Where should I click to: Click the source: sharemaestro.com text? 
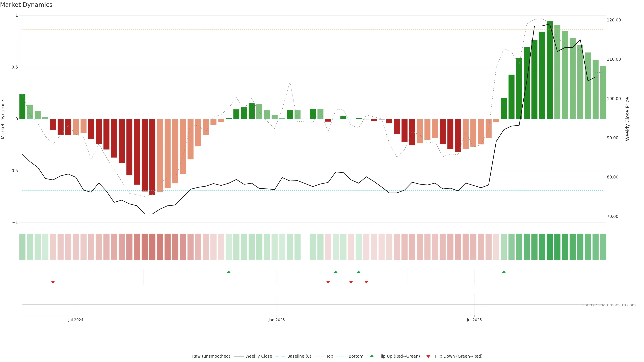609,305
